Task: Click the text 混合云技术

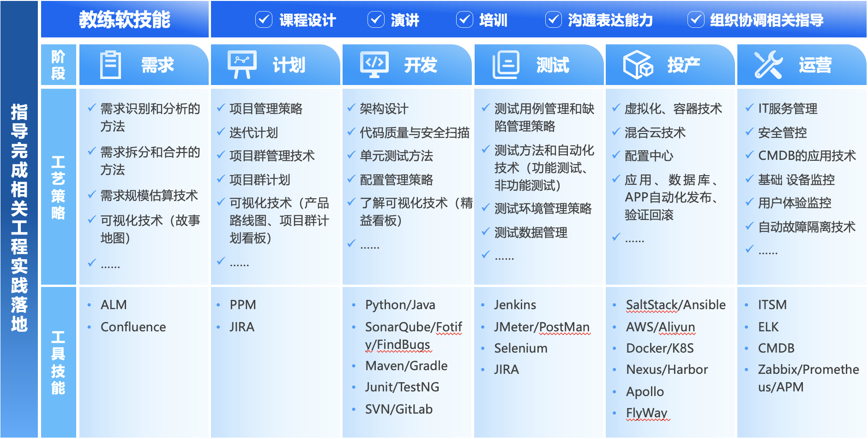Action: [655, 133]
